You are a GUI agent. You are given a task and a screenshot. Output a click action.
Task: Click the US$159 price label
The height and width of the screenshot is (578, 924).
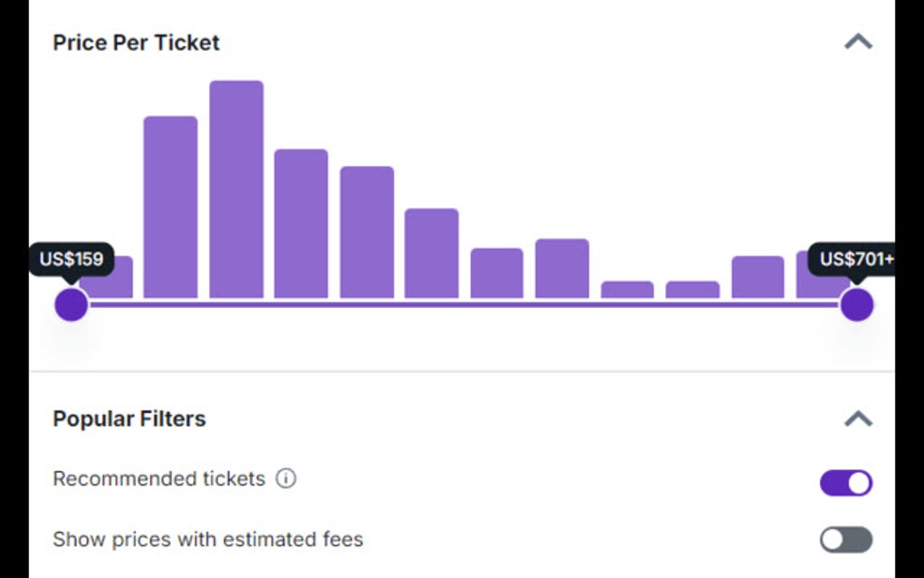pyautogui.click(x=72, y=259)
